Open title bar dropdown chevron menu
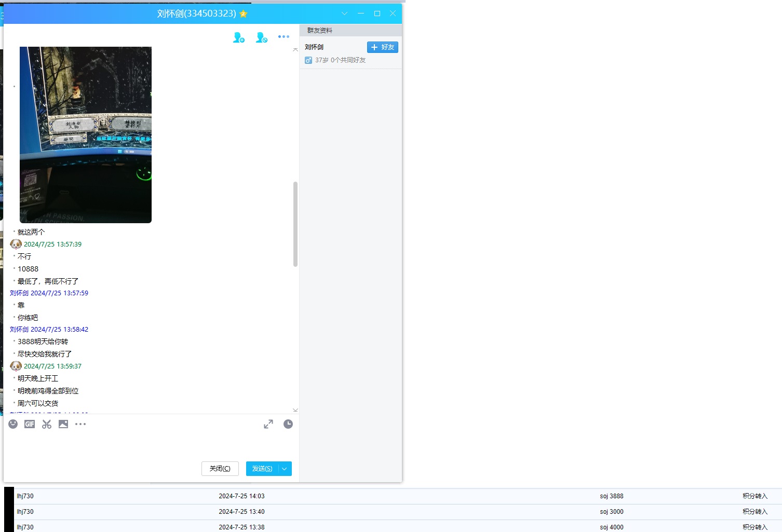 [344, 13]
